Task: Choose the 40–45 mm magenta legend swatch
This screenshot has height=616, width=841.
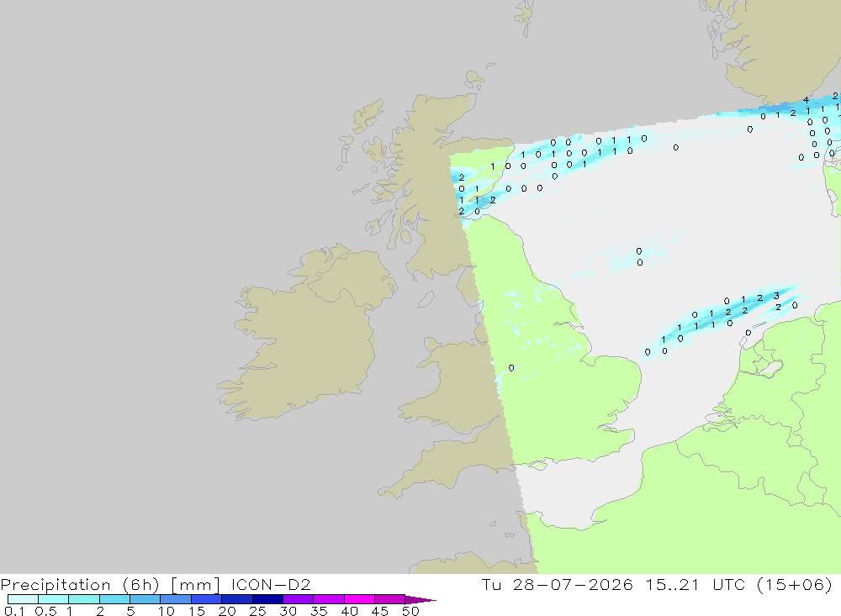Action: [x=359, y=599]
